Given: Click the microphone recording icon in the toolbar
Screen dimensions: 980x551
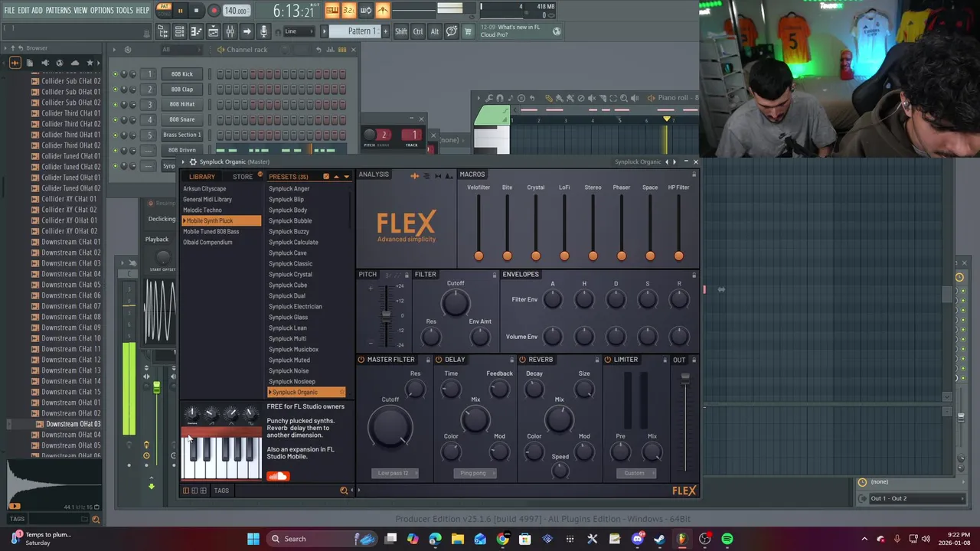Looking at the screenshot, I should click(x=263, y=31).
